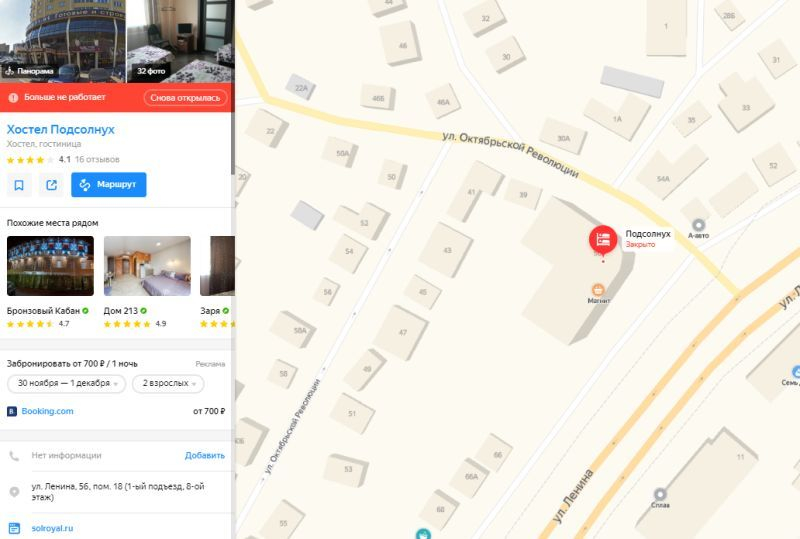Image resolution: width=800 pixels, height=539 pixels.
Task: Select the Бронзовый Кабан similar place
Action: [x=51, y=266]
